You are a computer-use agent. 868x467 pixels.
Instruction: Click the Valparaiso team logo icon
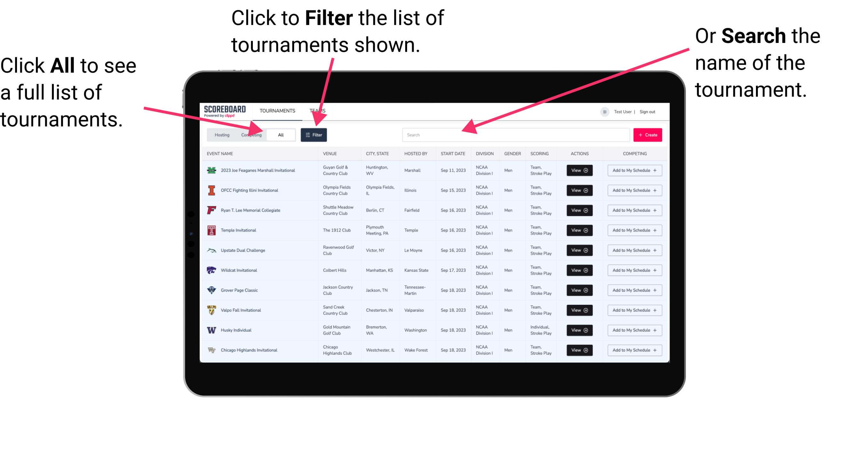pos(211,310)
